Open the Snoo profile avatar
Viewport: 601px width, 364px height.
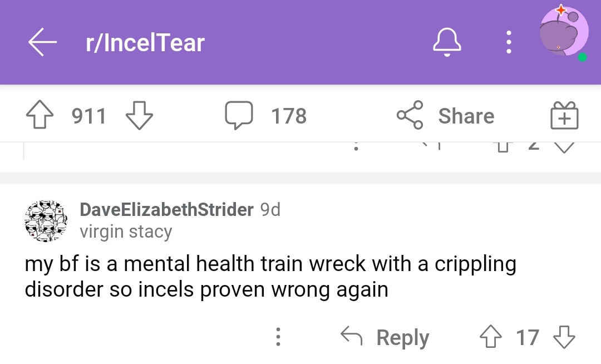pos(563,32)
